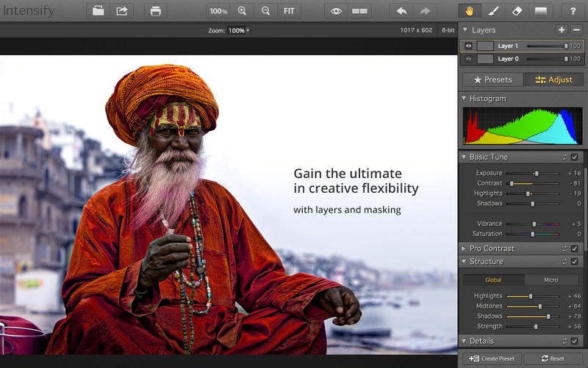Click the zoom out magnifier
Viewport: 588px width, 368px height.
[265, 11]
